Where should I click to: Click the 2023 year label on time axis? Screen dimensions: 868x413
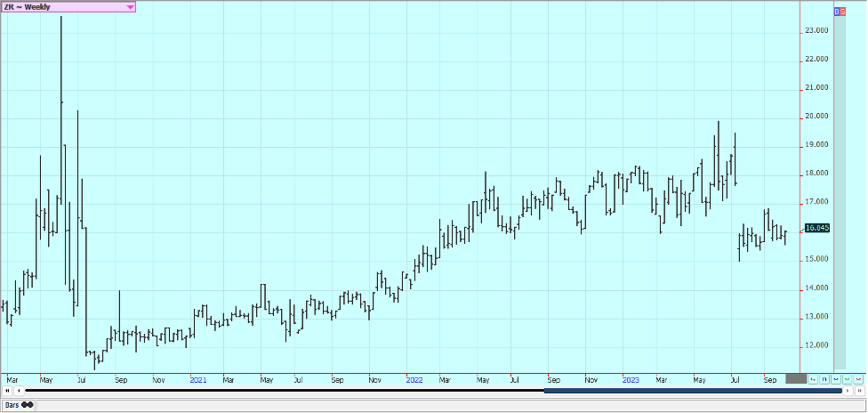point(631,379)
